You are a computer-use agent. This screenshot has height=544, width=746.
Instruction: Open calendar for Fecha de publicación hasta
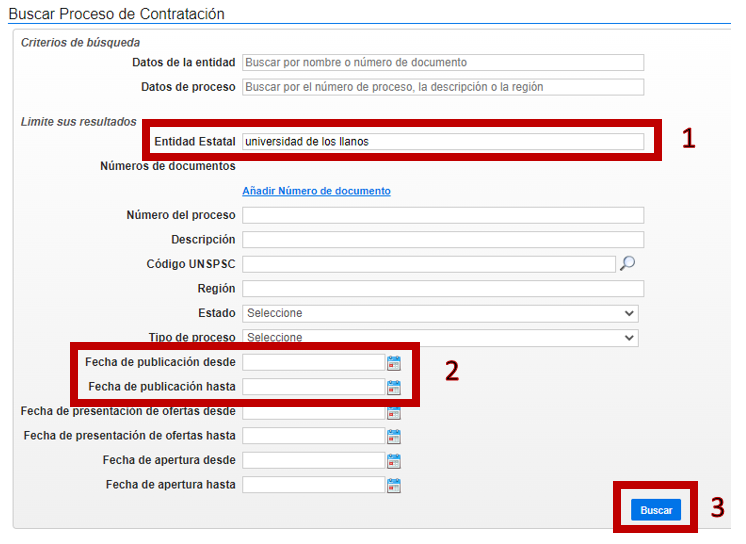pos(394,387)
